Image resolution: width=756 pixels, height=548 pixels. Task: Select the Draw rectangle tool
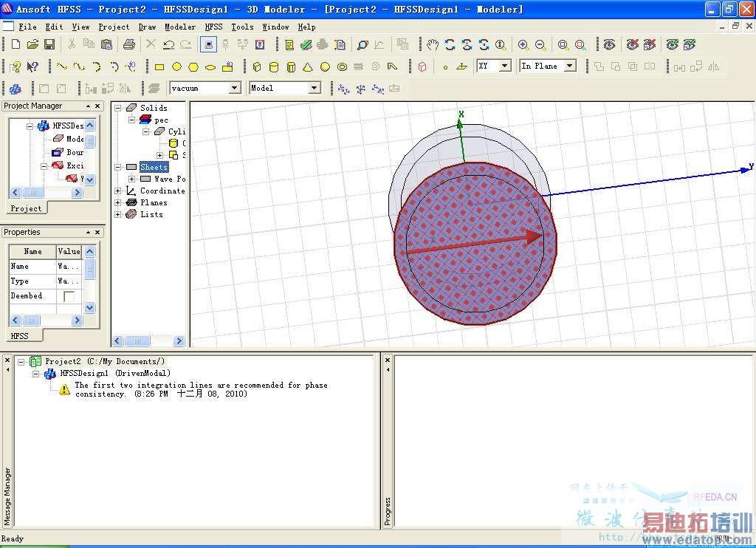pyautogui.click(x=159, y=66)
